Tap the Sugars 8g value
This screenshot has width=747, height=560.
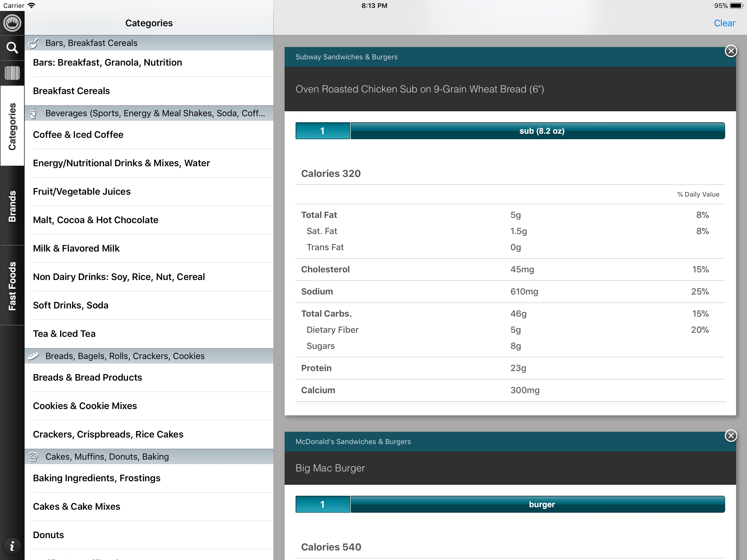516,346
